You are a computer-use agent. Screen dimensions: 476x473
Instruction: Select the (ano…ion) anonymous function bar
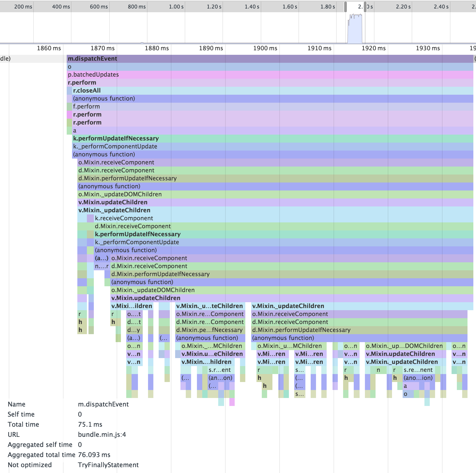click(x=418, y=378)
